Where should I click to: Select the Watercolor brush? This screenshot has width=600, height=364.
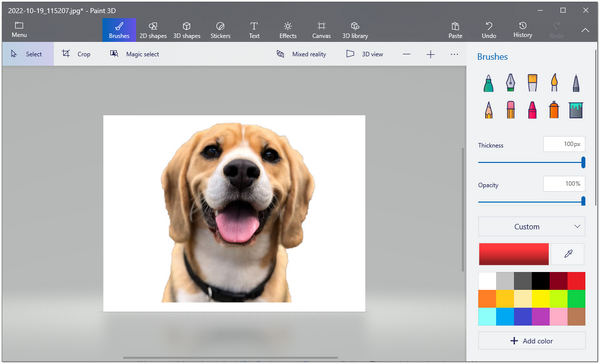(x=554, y=83)
